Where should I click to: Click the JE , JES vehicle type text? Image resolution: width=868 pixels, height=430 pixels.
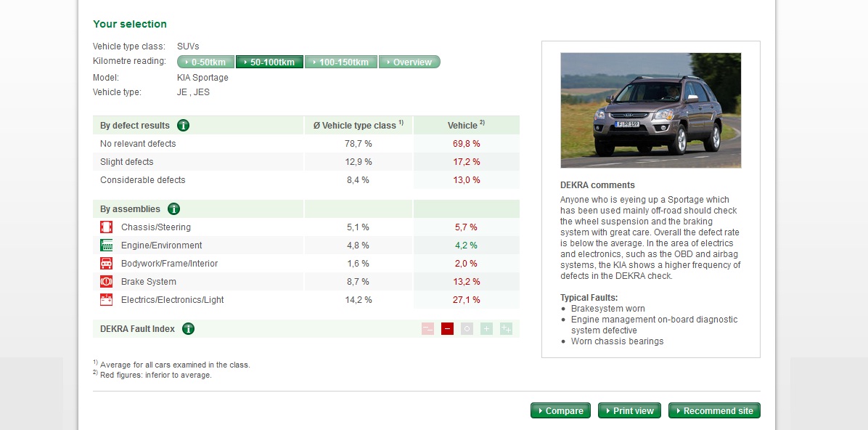(x=193, y=92)
